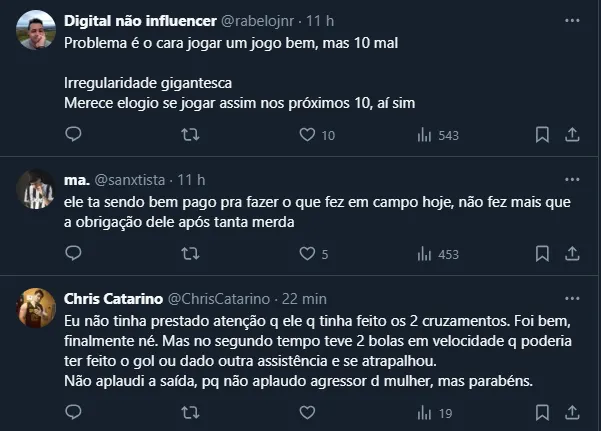The image size is (601, 431).
Task: Like the tweet with 5 likes
Action: coord(307,254)
